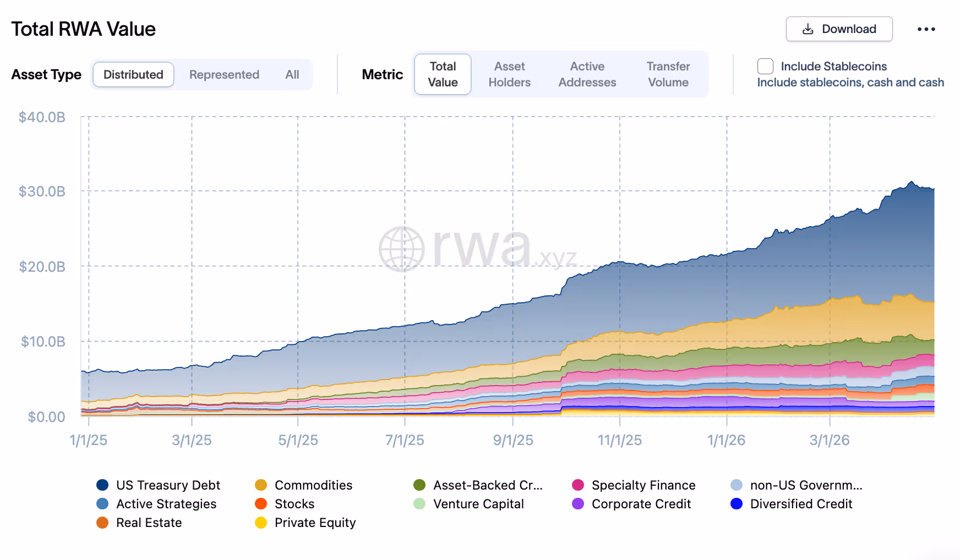Choose the All asset type
This screenshot has height=560, width=960.
tap(292, 74)
